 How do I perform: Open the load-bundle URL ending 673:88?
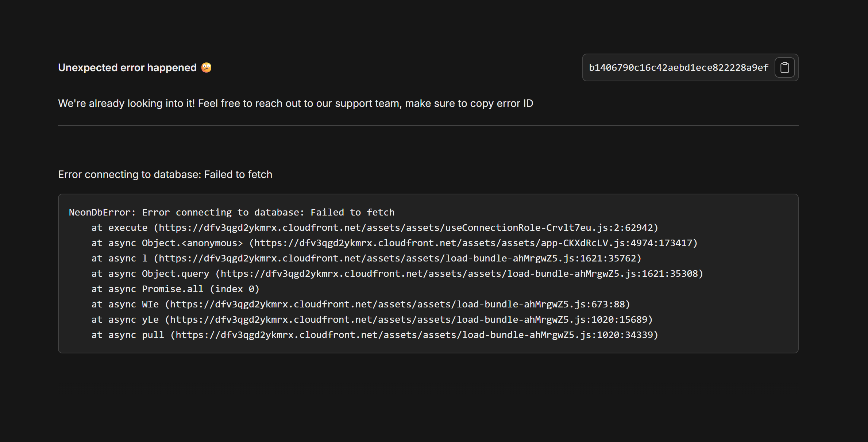pos(397,304)
